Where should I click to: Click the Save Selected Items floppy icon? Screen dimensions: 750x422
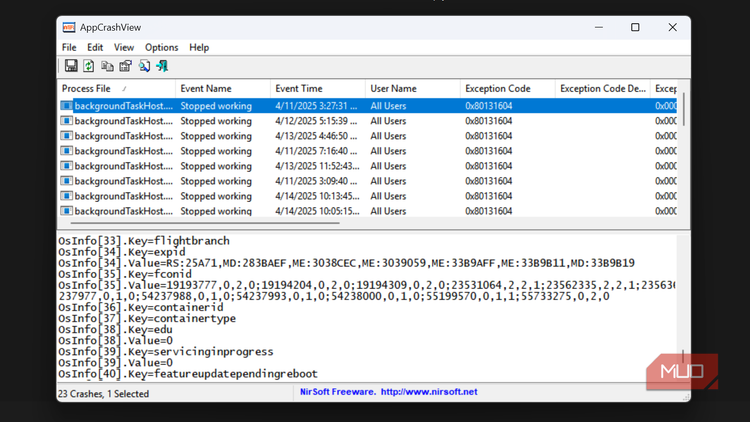tap(71, 66)
